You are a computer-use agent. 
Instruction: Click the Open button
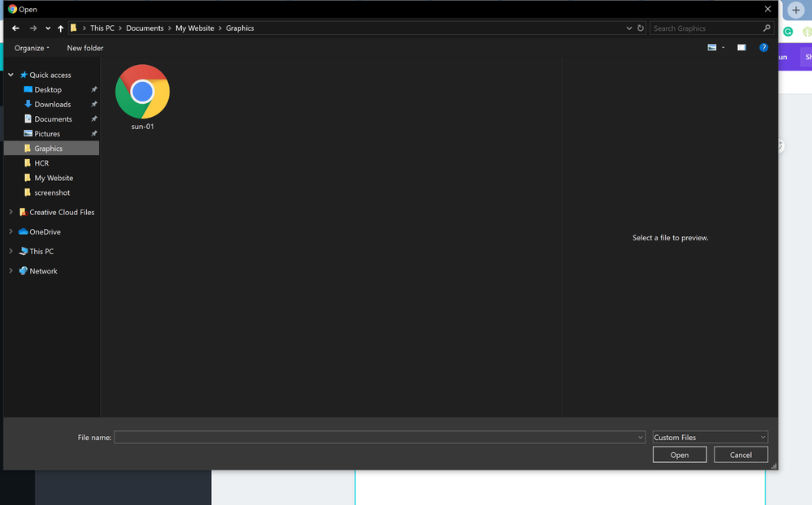tap(680, 455)
